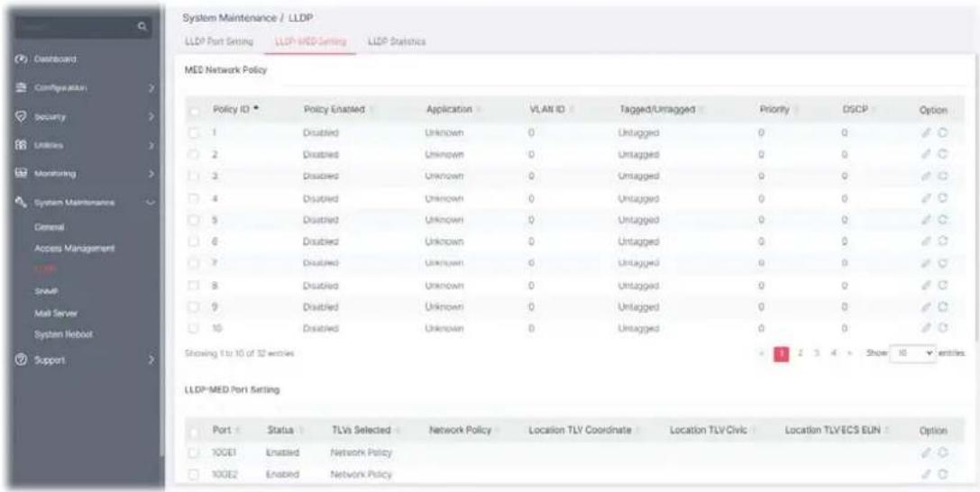Edit policy ID 3 with pencil icon
This screenshot has height=492, width=980.
tap(928, 178)
